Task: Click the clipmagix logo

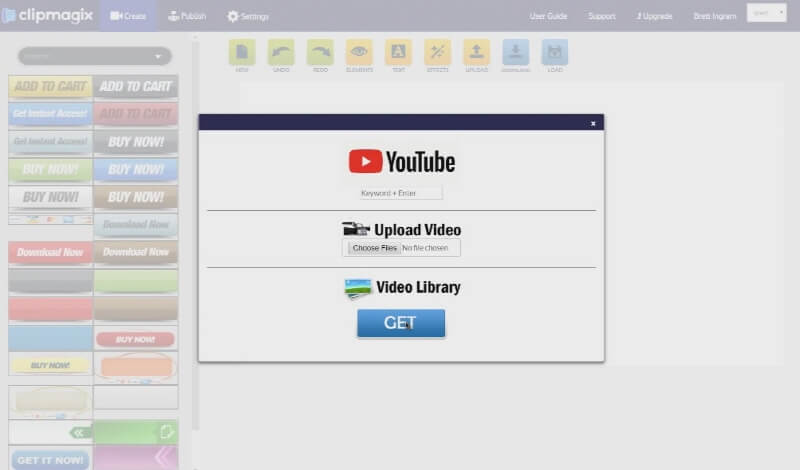Action: tap(47, 15)
